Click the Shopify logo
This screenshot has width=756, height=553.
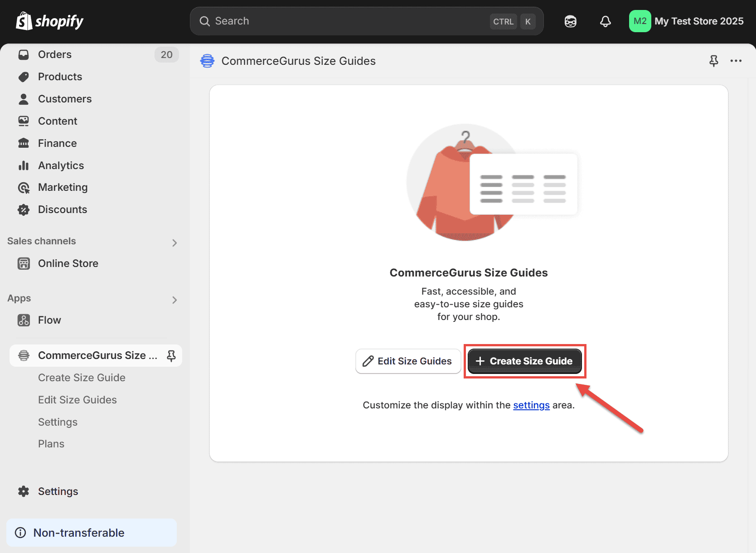[50, 21]
